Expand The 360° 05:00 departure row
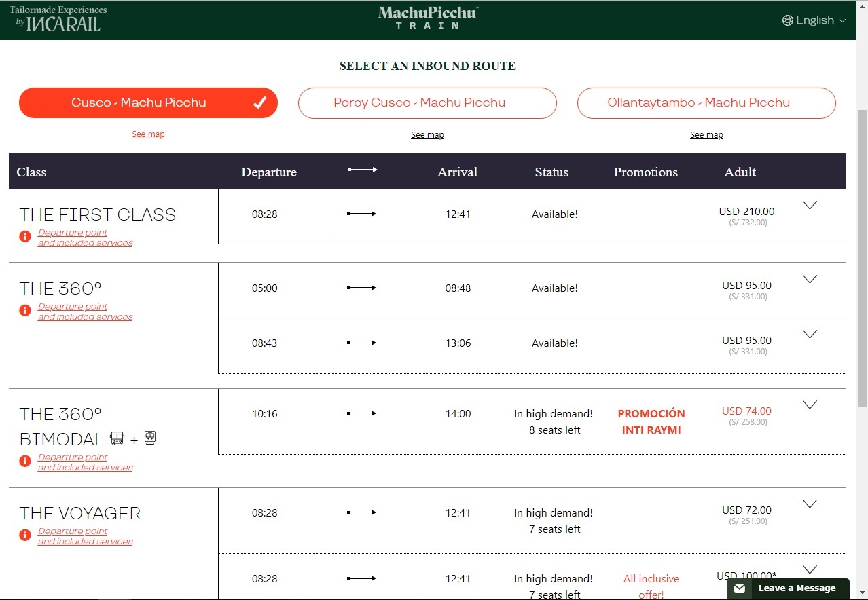The width and height of the screenshot is (868, 600). pos(810,279)
